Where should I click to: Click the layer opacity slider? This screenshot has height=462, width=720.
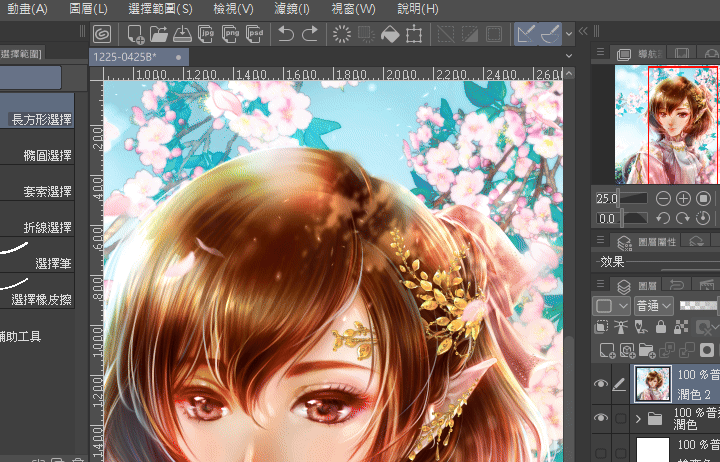(698, 305)
